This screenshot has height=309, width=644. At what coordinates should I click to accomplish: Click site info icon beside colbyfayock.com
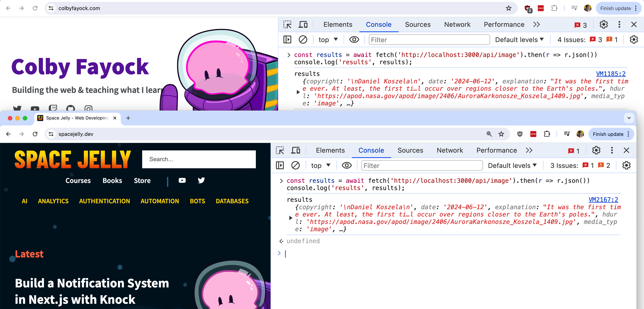51,8
